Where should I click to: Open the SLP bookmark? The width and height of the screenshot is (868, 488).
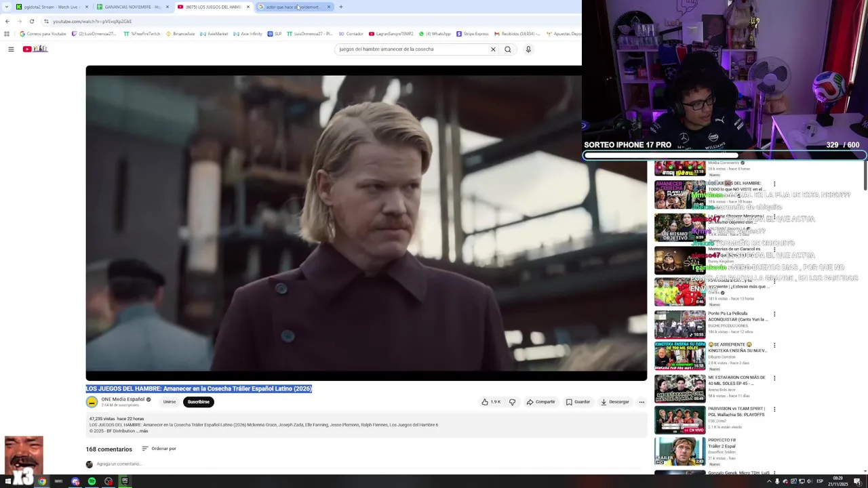tap(275, 34)
